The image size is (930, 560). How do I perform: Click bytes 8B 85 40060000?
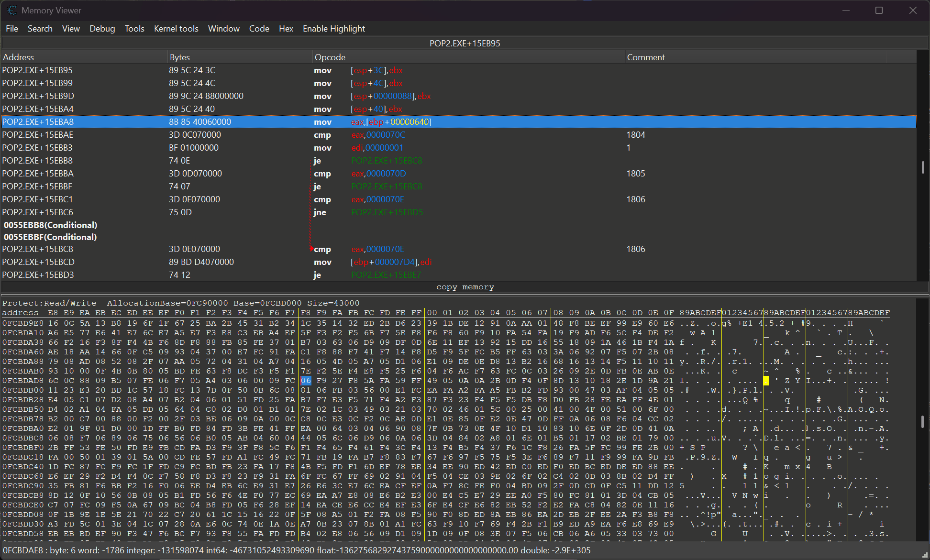(200, 122)
